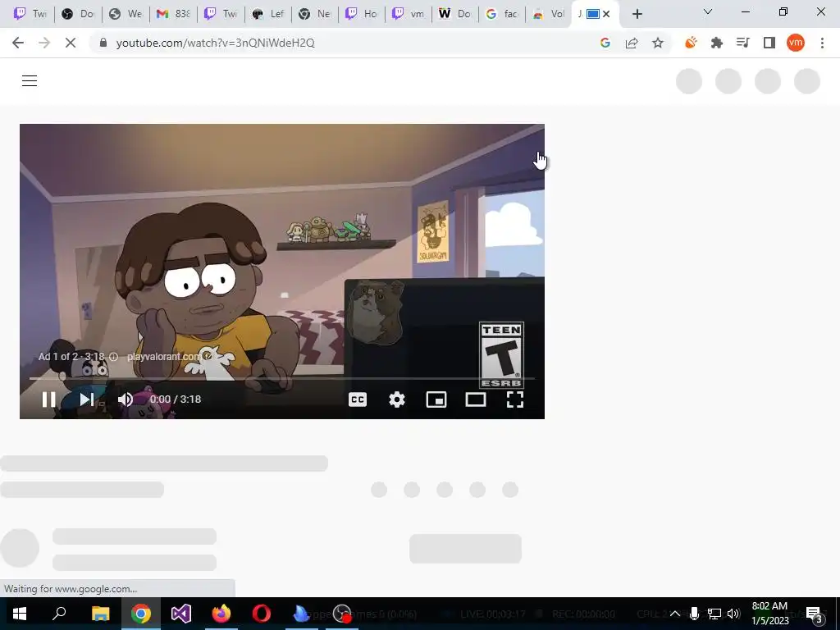Switch to the Gmail tab
Image resolution: width=840 pixels, height=630 pixels.
point(173,13)
